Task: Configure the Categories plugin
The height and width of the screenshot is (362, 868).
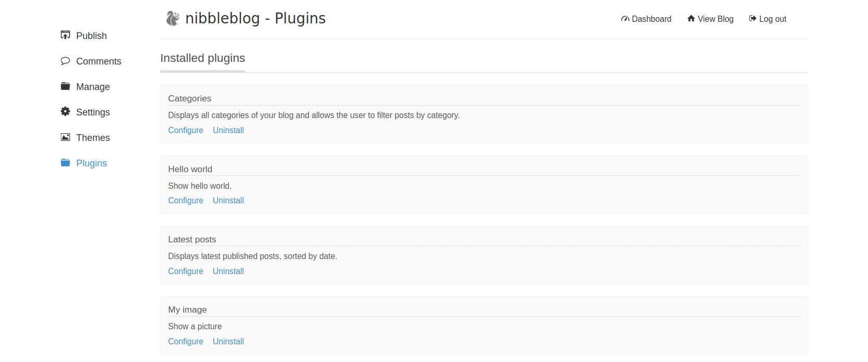Action: [186, 131]
